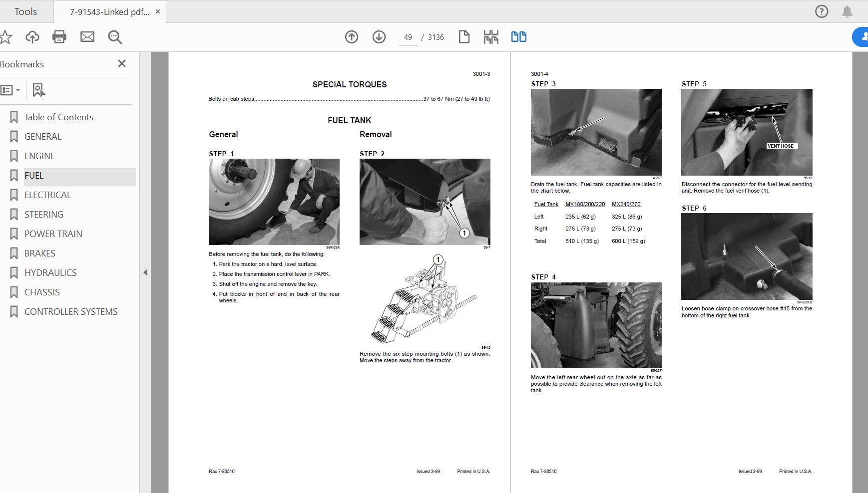This screenshot has width=868, height=493.
Task: Click the page number field showing 49
Action: 408,37
